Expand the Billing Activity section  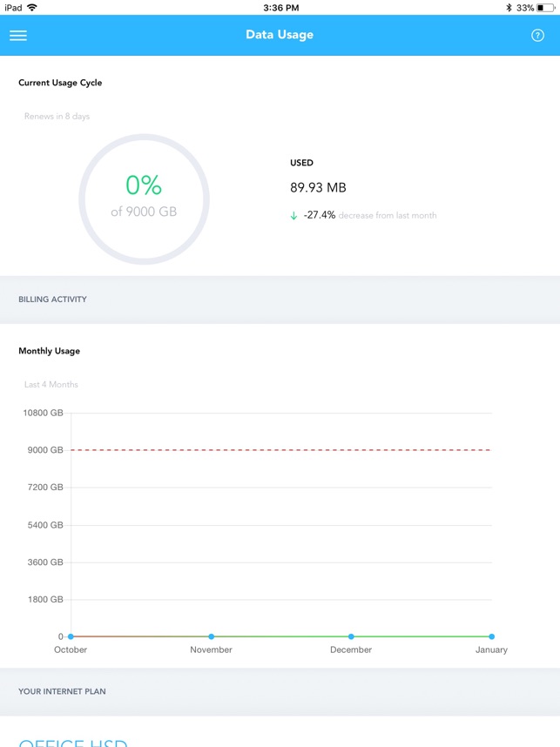[53, 299]
